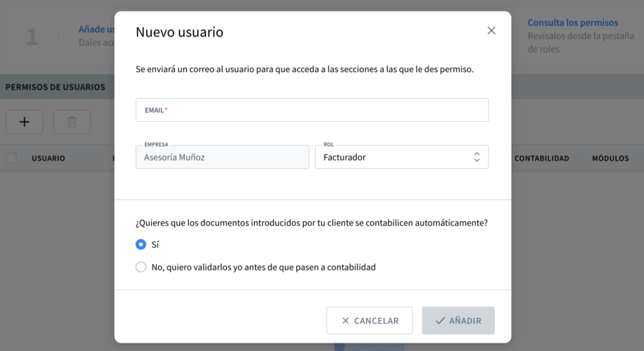The height and width of the screenshot is (351, 644).
Task: Select the Permisos de usuarios section header
Action: pyautogui.click(x=55, y=87)
